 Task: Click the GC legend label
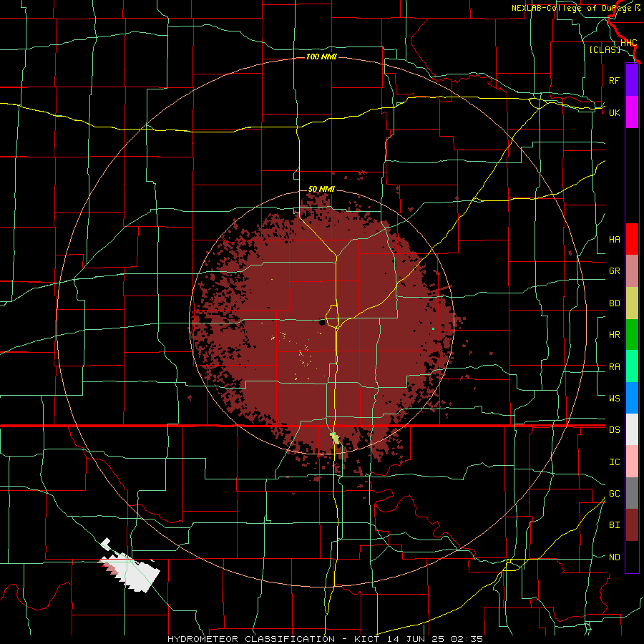(x=614, y=493)
